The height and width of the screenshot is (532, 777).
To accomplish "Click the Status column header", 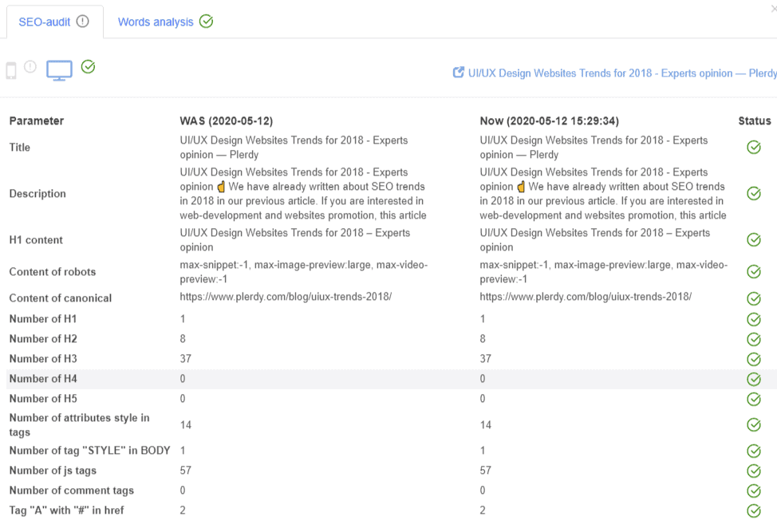I will (754, 121).
